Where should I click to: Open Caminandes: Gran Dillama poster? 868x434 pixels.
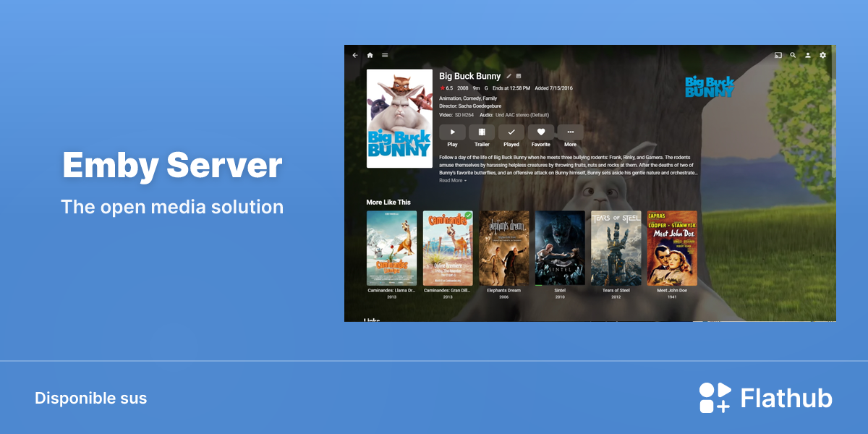click(x=448, y=248)
